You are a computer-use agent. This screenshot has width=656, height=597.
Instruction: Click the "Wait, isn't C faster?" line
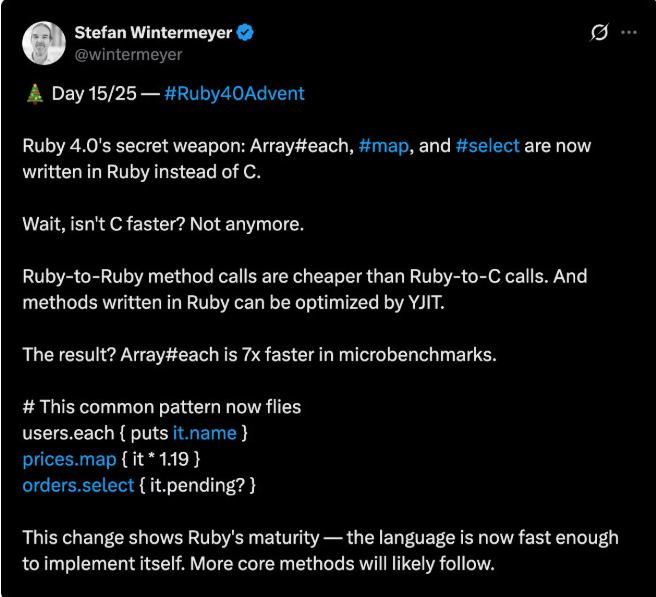[x=162, y=224]
